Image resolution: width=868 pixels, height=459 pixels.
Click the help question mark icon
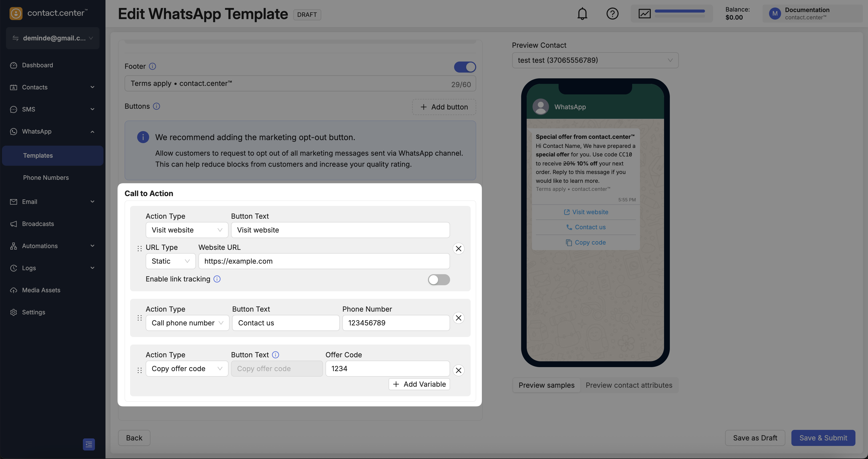click(612, 14)
